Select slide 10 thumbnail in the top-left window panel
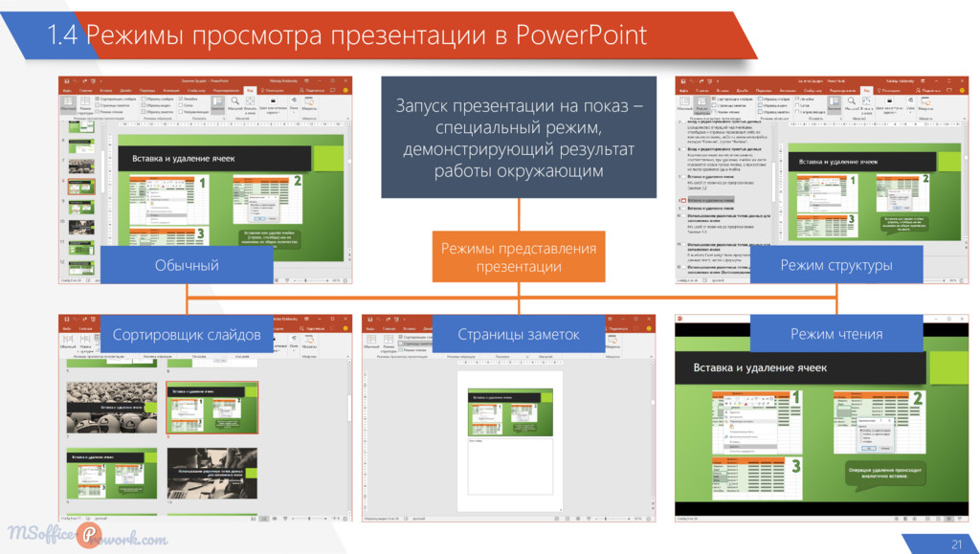 [x=81, y=226]
